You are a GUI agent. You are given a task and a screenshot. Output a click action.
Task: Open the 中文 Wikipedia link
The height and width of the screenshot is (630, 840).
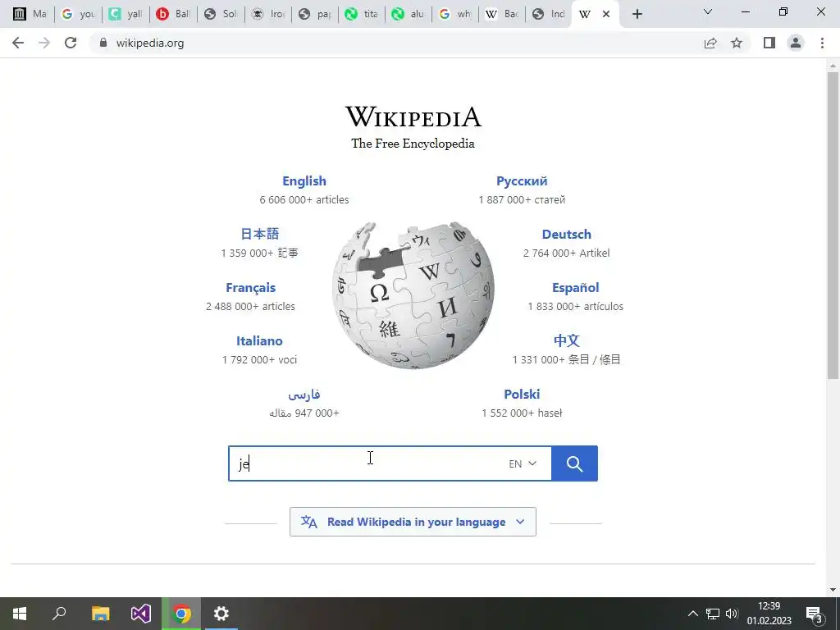point(567,340)
